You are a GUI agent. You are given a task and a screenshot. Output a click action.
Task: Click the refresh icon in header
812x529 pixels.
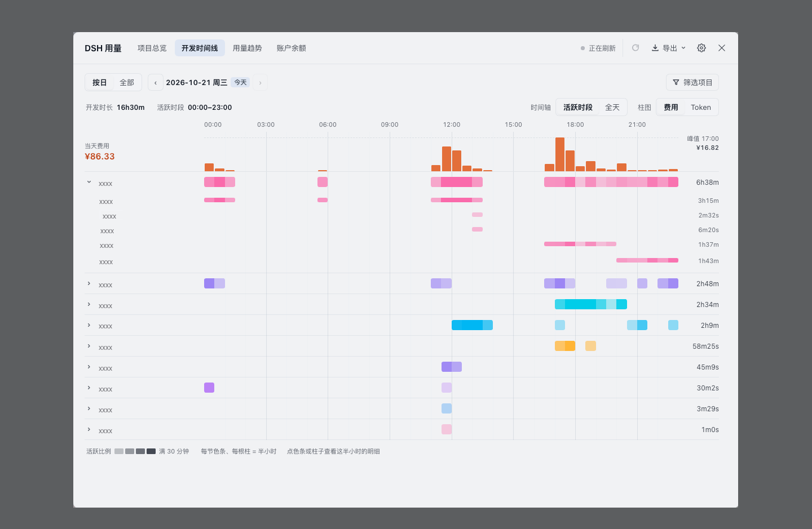tap(636, 48)
